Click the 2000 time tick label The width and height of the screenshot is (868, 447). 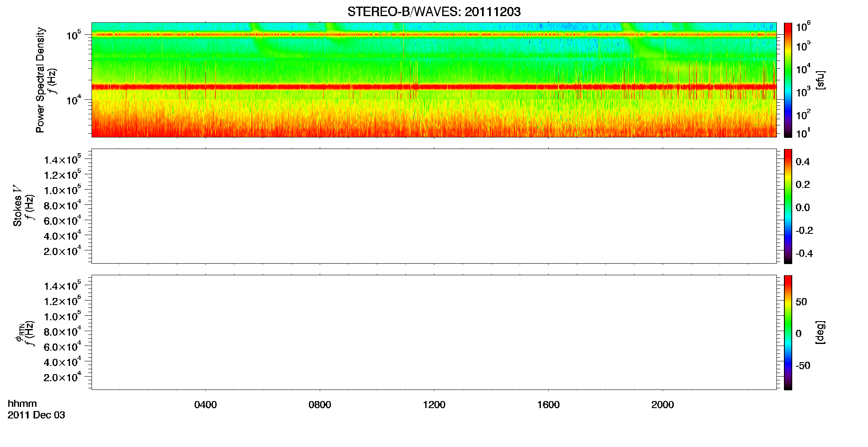pyautogui.click(x=663, y=405)
